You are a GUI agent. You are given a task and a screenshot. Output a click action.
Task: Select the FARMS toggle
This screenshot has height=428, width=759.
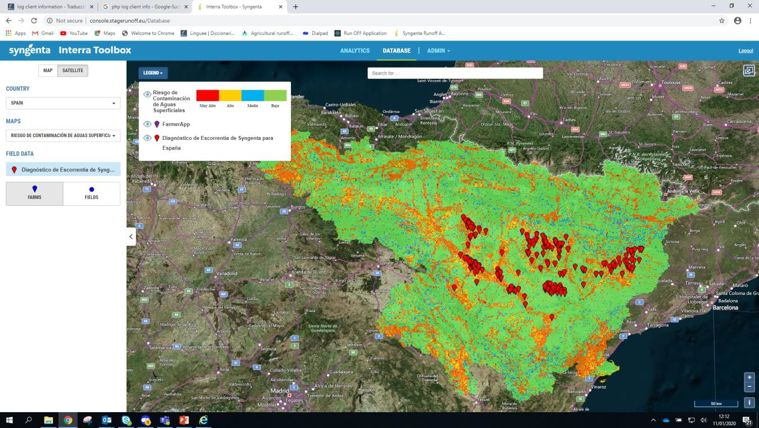coord(34,194)
